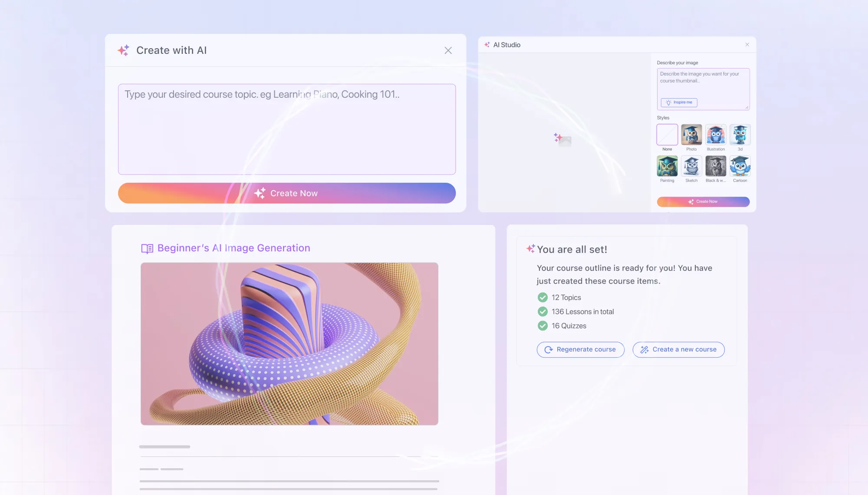The height and width of the screenshot is (495, 868).
Task: Select the 3d style thumbnail
Action: [740, 135]
